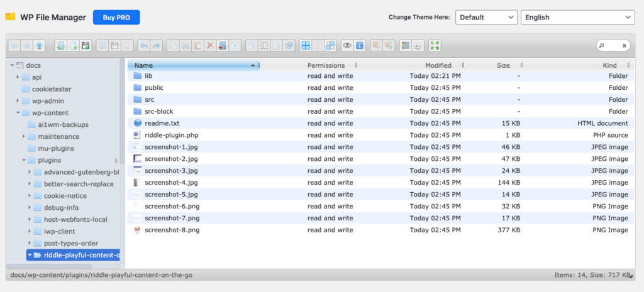Click the Edit file pencil icon
Viewport: 644px width, 292px height.
277,45
